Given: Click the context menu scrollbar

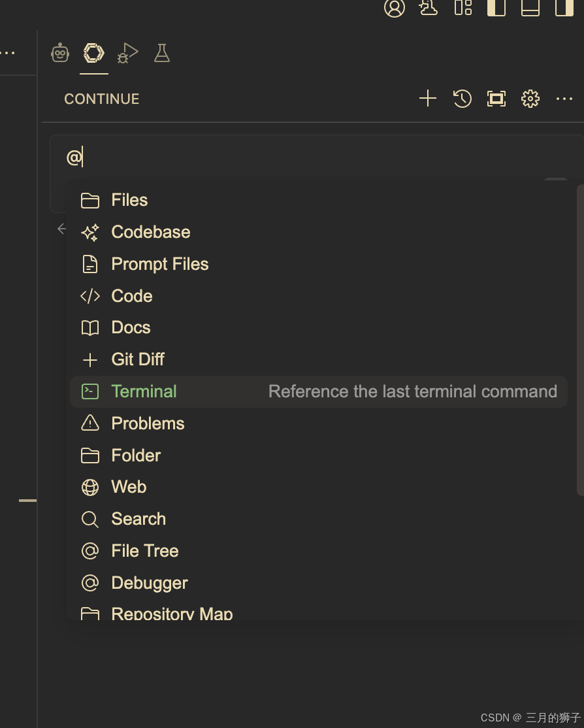Looking at the screenshot, I should pyautogui.click(x=580, y=340).
